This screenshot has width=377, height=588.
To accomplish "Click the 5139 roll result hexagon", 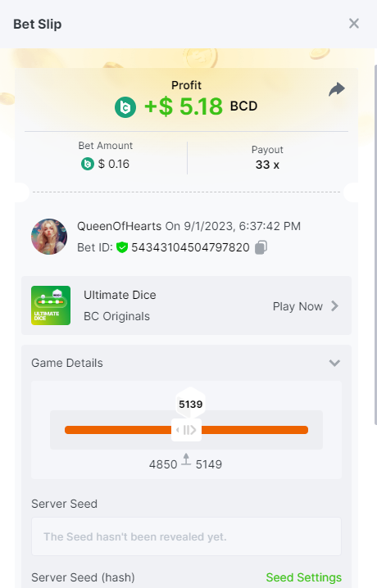I will pyautogui.click(x=191, y=404).
